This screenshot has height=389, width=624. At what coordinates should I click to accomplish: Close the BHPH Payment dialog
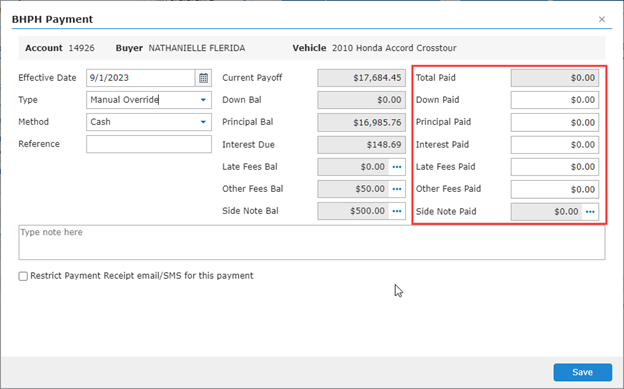coord(602,20)
